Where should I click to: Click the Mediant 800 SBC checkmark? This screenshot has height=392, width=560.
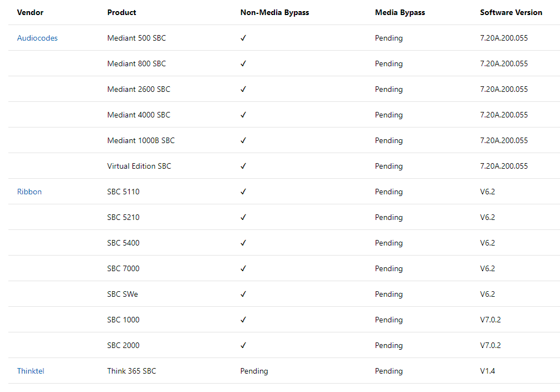pyautogui.click(x=243, y=64)
